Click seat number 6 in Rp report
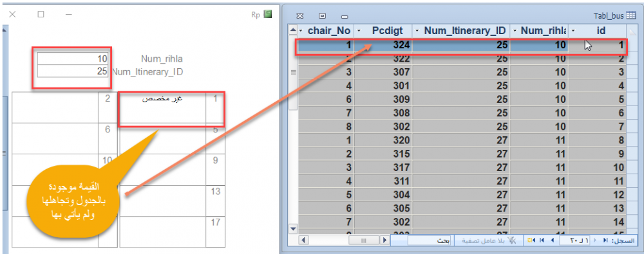 (x=108, y=129)
